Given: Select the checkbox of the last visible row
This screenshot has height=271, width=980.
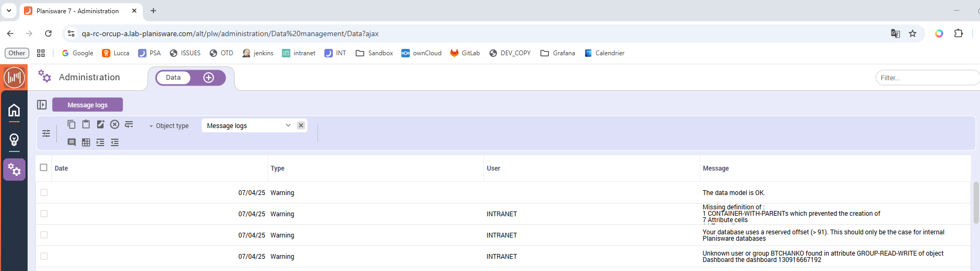Looking at the screenshot, I should coord(44,256).
